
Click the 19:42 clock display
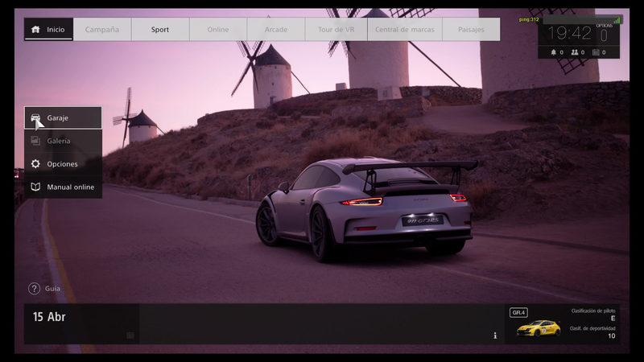pyautogui.click(x=569, y=33)
